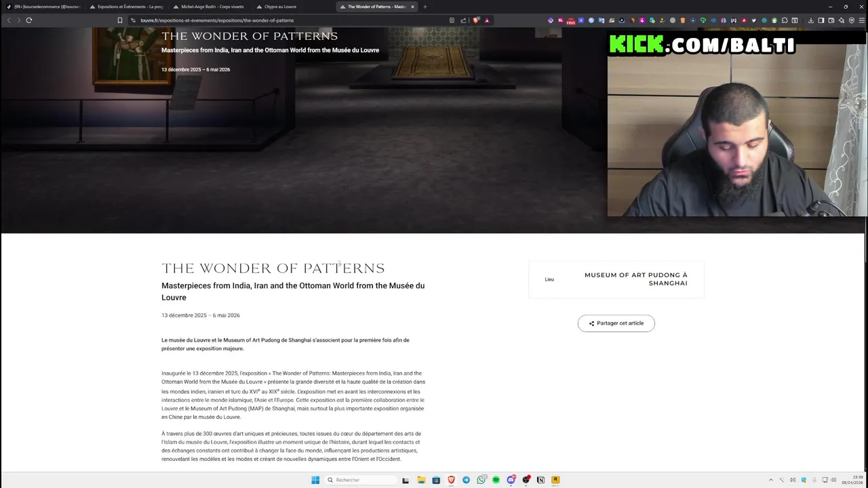This screenshot has height=488, width=868.
Task: Reload the current Louvre page
Action: [x=29, y=20]
